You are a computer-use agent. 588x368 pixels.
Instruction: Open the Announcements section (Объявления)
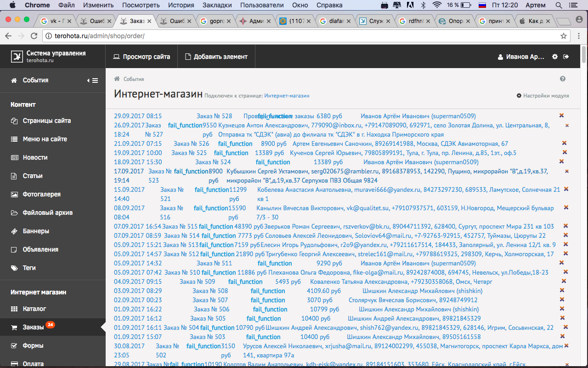coord(40,249)
